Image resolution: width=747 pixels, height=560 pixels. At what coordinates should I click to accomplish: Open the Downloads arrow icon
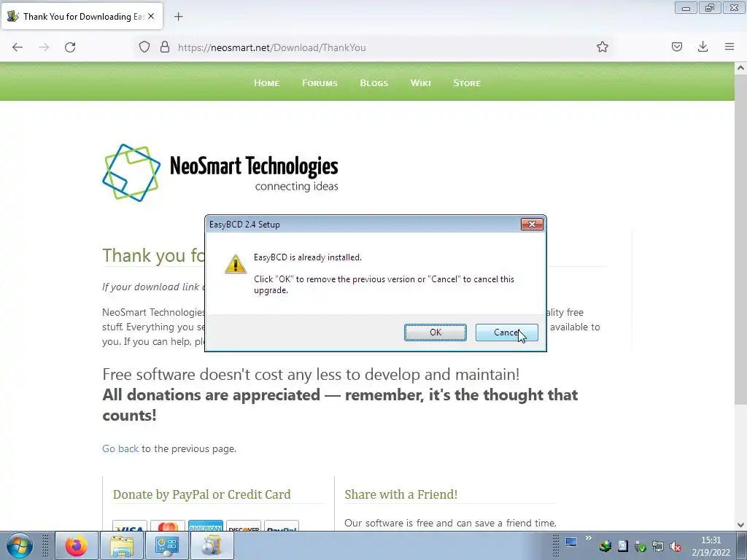pyautogui.click(x=703, y=47)
